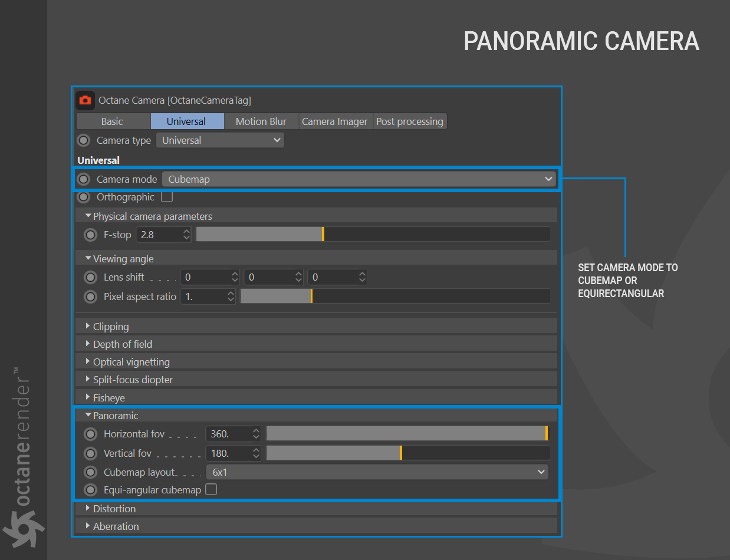Click the Horizontal fov slider

[407, 434]
